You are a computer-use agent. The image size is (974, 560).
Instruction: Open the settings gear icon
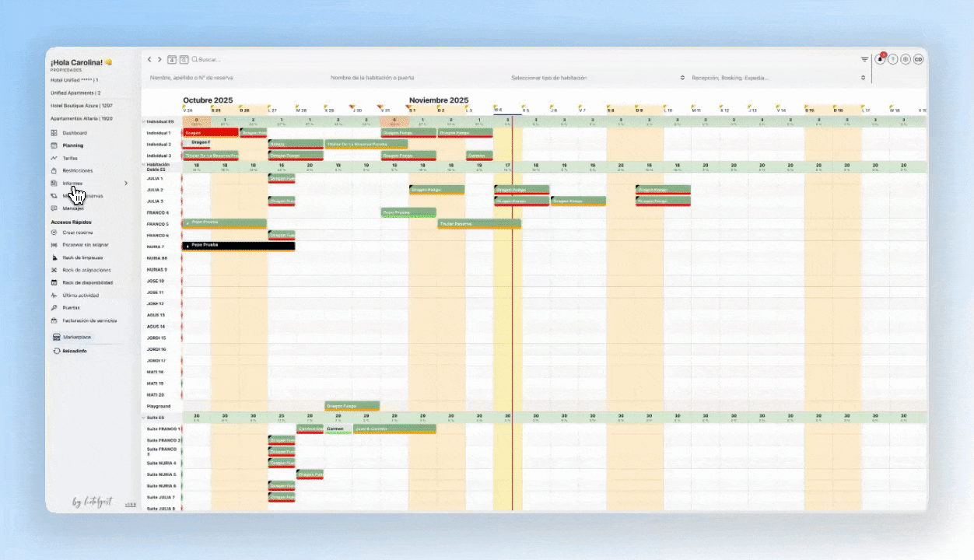tap(906, 59)
